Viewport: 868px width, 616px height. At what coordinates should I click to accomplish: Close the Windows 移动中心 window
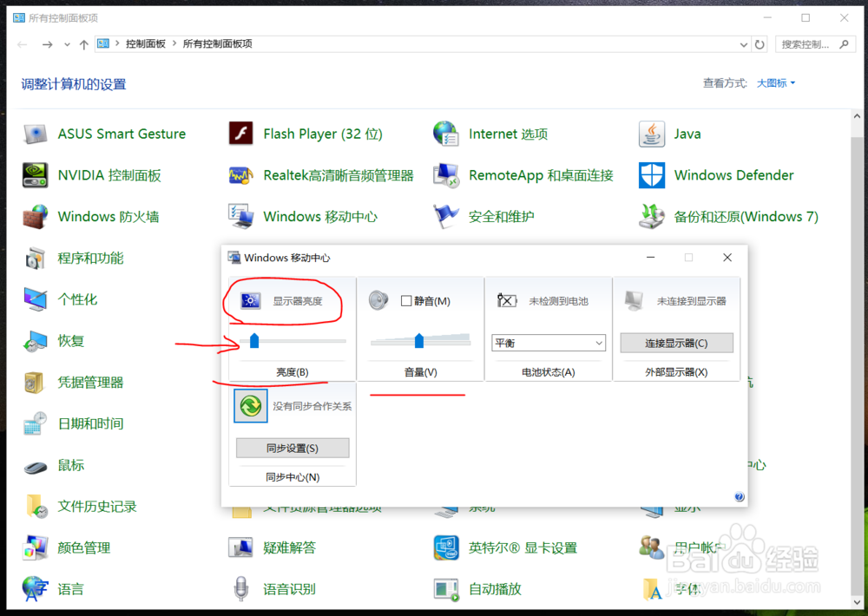point(727,258)
